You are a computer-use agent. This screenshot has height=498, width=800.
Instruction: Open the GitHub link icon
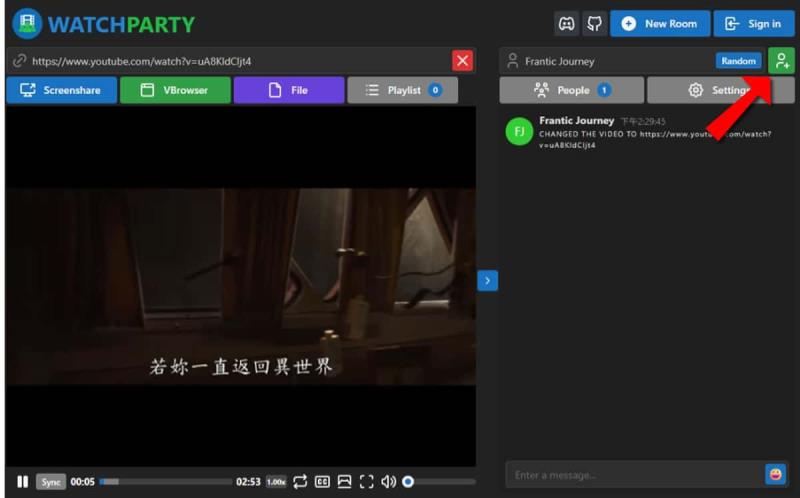pos(594,23)
